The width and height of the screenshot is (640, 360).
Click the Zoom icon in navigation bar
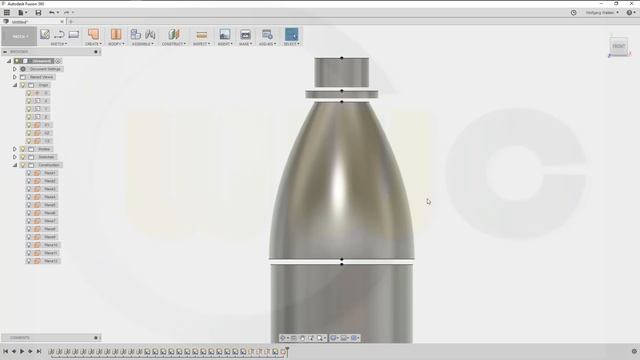tap(311, 338)
